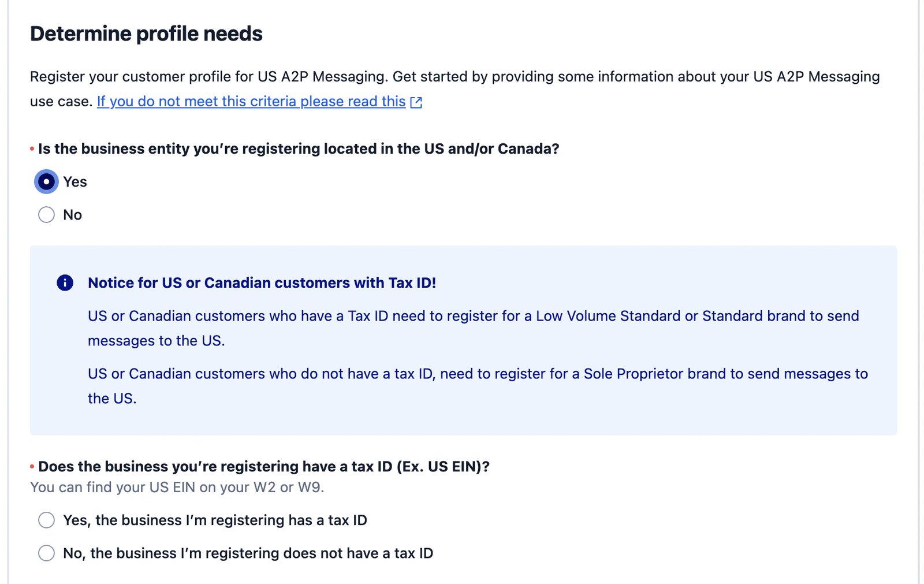The image size is (924, 584).
Task: Click the circle beside the no tax ID option
Action: [x=46, y=553]
